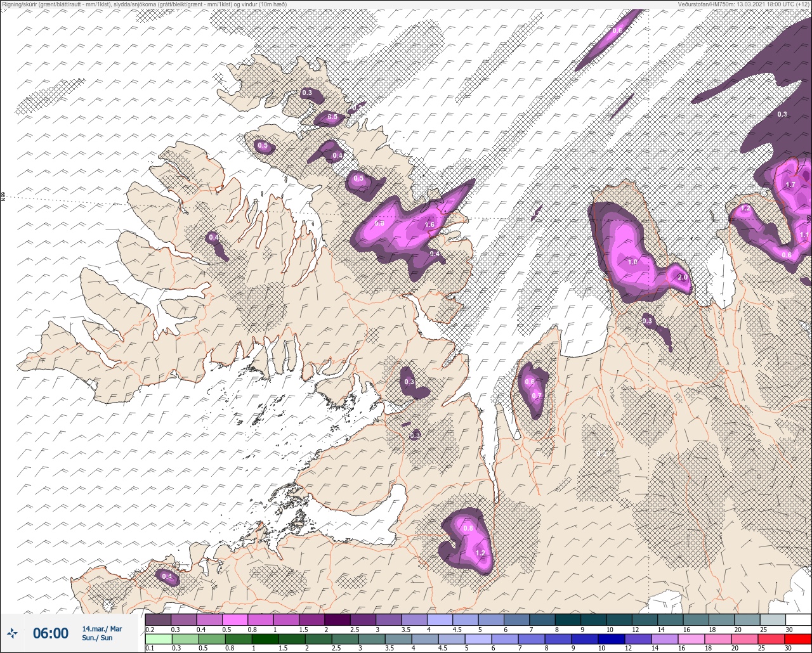The height and width of the screenshot is (653, 812).
Task: Click the 06:00 forecast time display
Action: point(51,633)
